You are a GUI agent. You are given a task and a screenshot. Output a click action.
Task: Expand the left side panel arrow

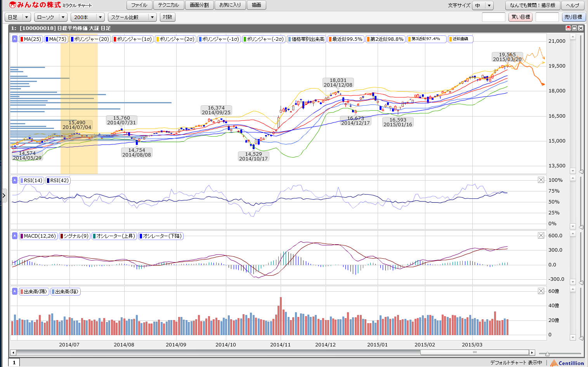pyautogui.click(x=4, y=195)
